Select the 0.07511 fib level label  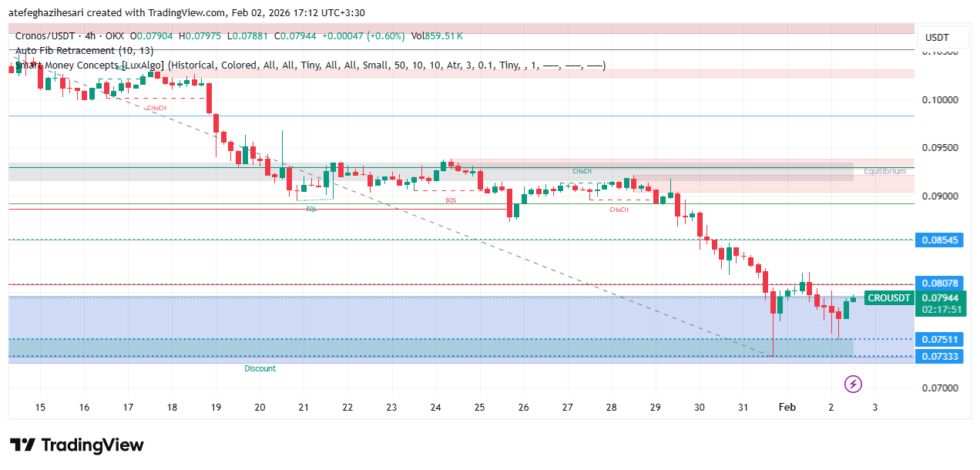coord(939,340)
